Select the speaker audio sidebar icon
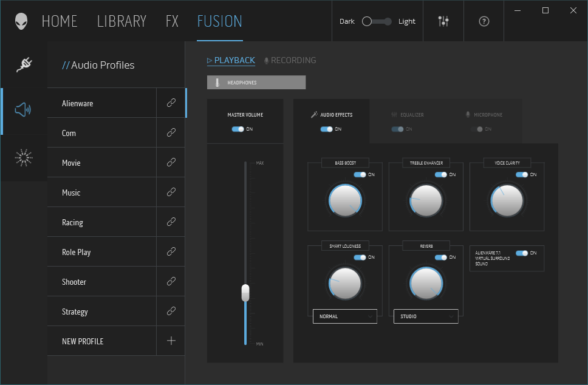Image resolution: width=588 pixels, height=385 pixels. coord(23,110)
